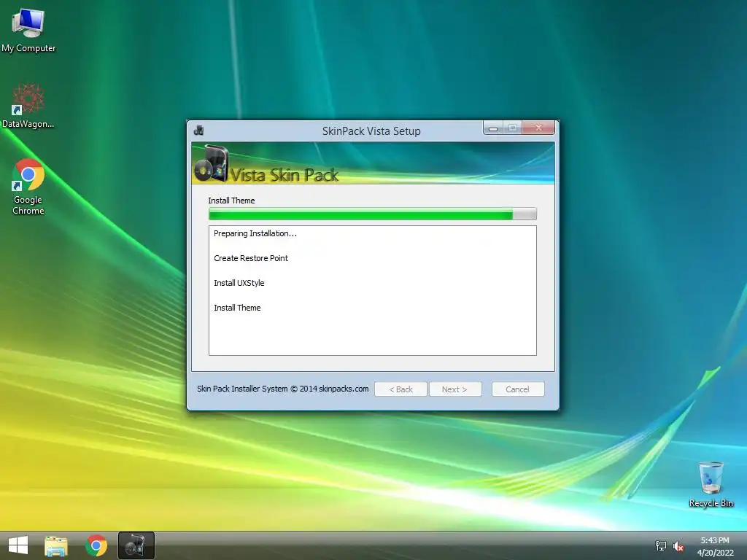747x560 pixels.
Task: Launch Google Chrome from desktop shortcut
Action: tap(28, 187)
